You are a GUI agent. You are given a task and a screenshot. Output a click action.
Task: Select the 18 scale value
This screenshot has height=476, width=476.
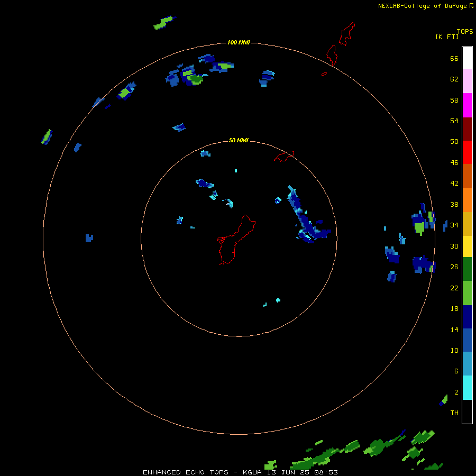click(454, 309)
